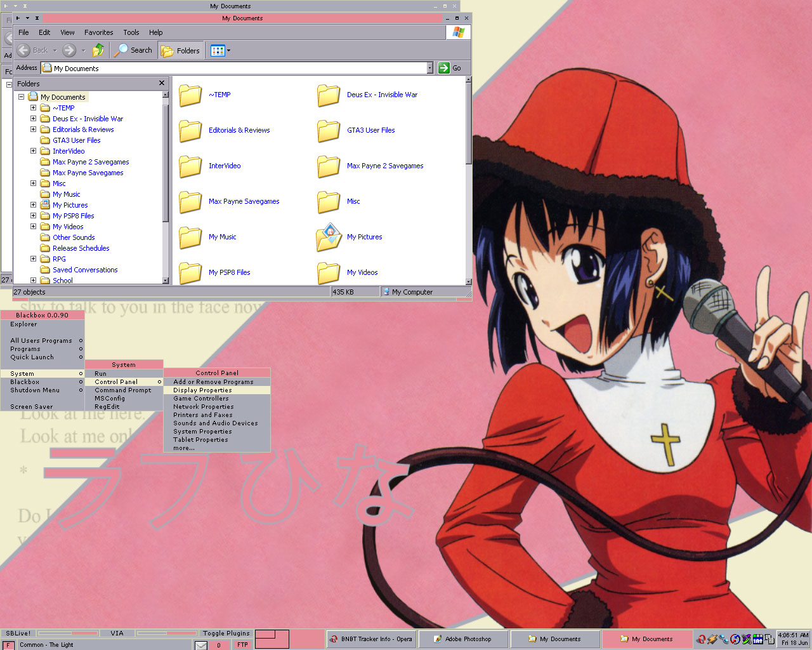Open the Tools menu
The width and height of the screenshot is (812, 650).
[131, 32]
